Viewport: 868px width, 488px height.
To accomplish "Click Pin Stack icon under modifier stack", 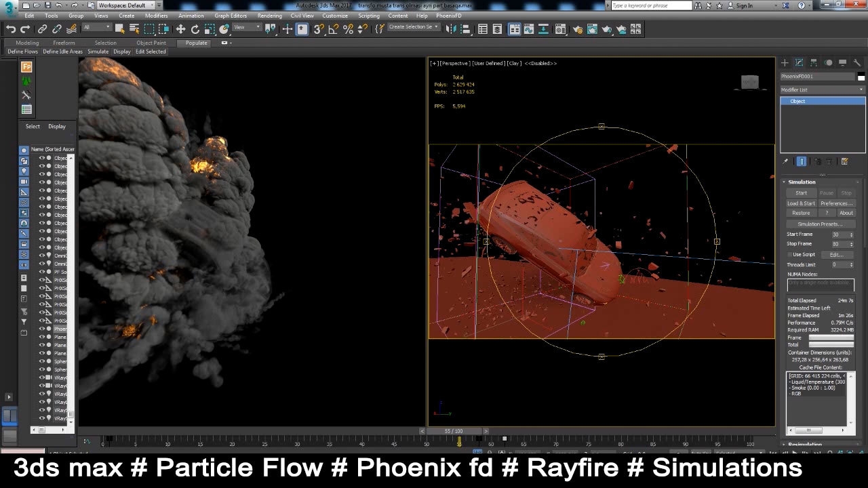I will click(785, 161).
